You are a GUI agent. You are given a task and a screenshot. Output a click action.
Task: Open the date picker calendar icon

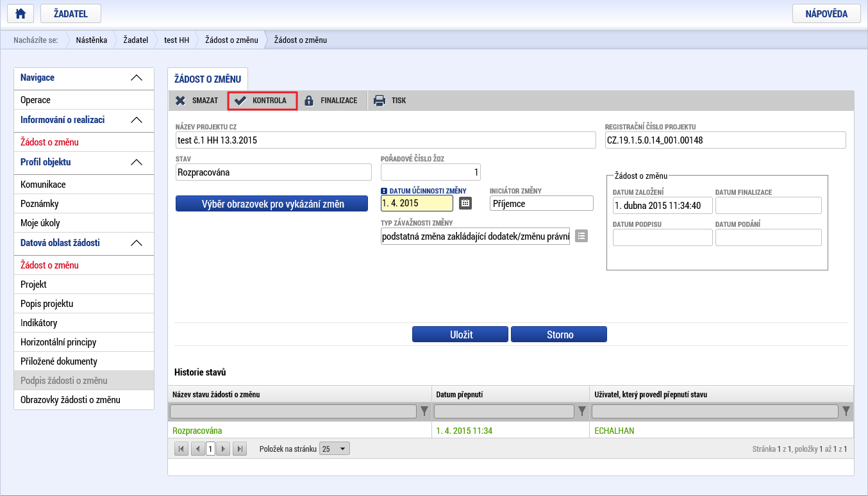(x=465, y=203)
